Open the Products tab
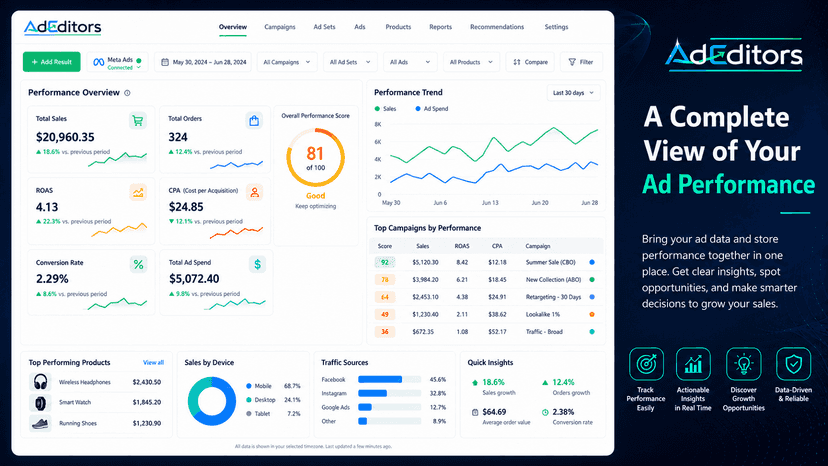The image size is (828, 466). point(398,27)
